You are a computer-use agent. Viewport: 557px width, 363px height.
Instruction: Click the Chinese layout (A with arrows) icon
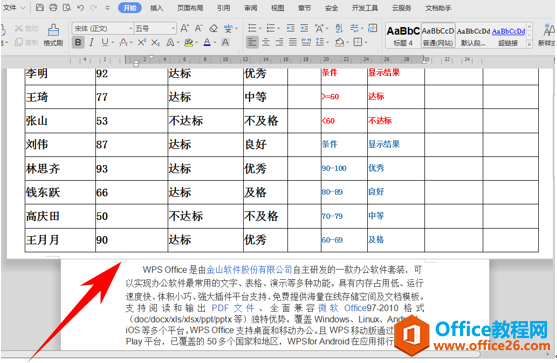tap(319, 28)
